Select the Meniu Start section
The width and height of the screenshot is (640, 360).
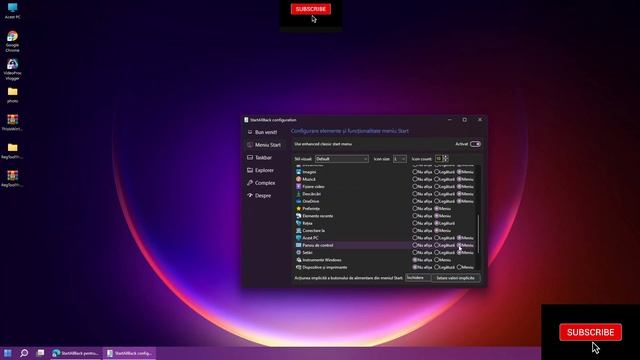pyautogui.click(x=264, y=145)
